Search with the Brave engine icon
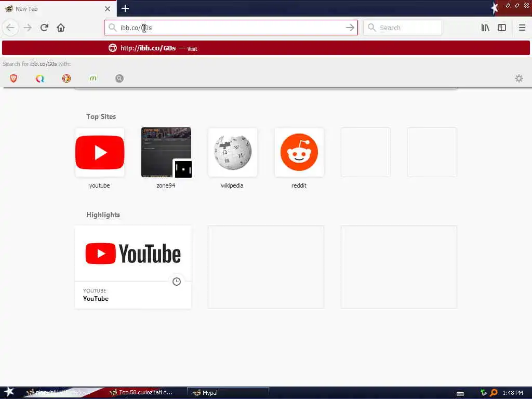The width and height of the screenshot is (532, 399). pyautogui.click(x=14, y=78)
